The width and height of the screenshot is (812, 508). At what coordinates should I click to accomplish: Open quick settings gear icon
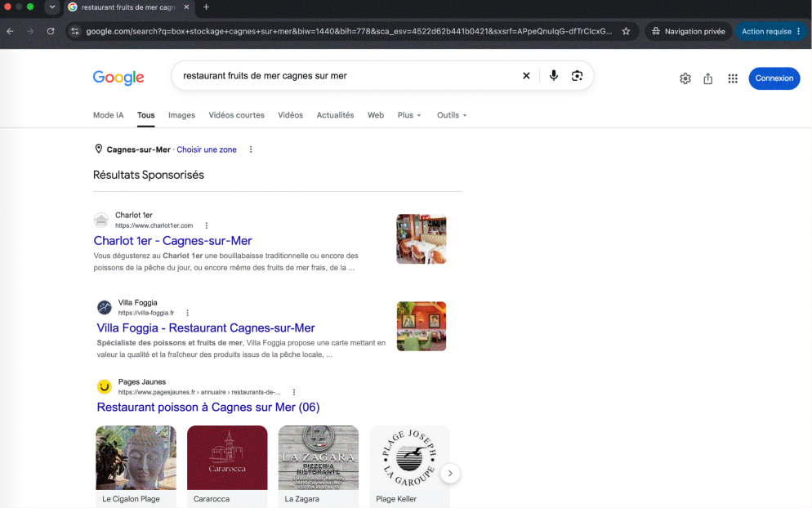click(x=685, y=78)
